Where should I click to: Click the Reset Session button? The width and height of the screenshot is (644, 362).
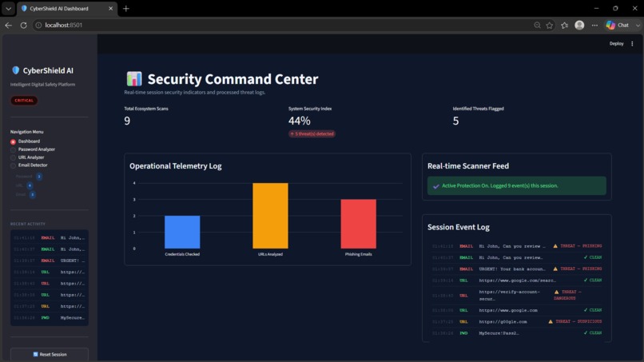point(50,354)
